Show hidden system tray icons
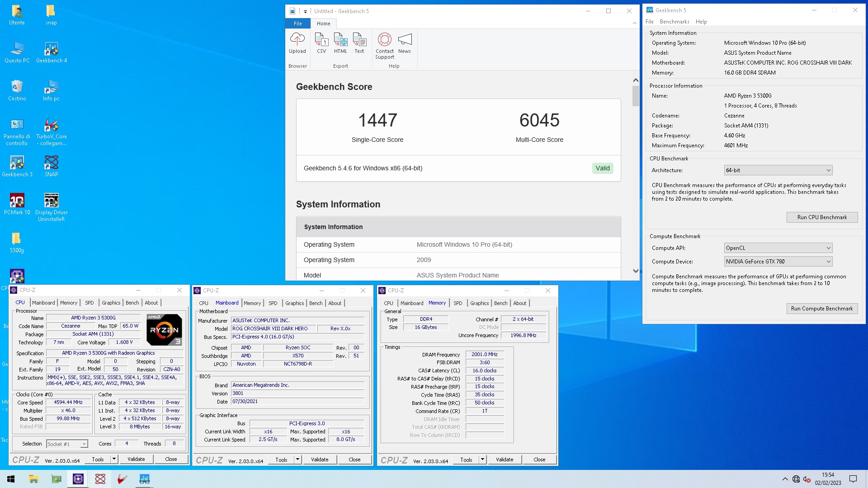 pyautogui.click(x=785, y=479)
